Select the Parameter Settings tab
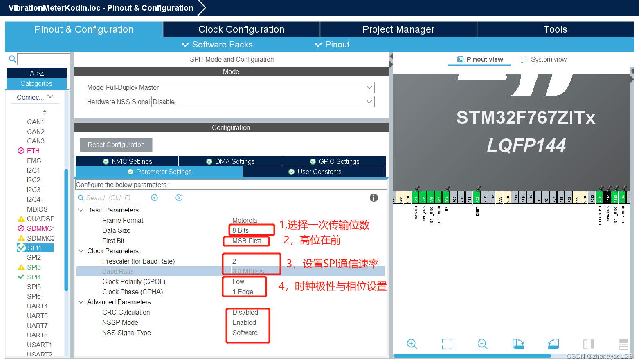Image resolution: width=639 pixels, height=364 pixels. click(x=159, y=172)
